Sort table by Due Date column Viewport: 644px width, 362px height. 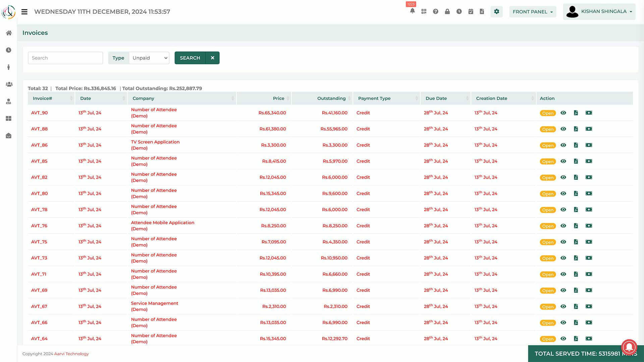coord(436,98)
